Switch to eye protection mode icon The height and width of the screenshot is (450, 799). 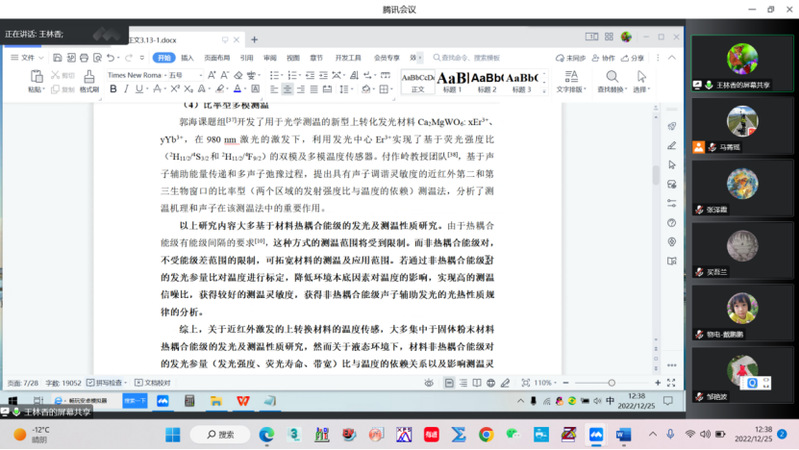[429, 383]
